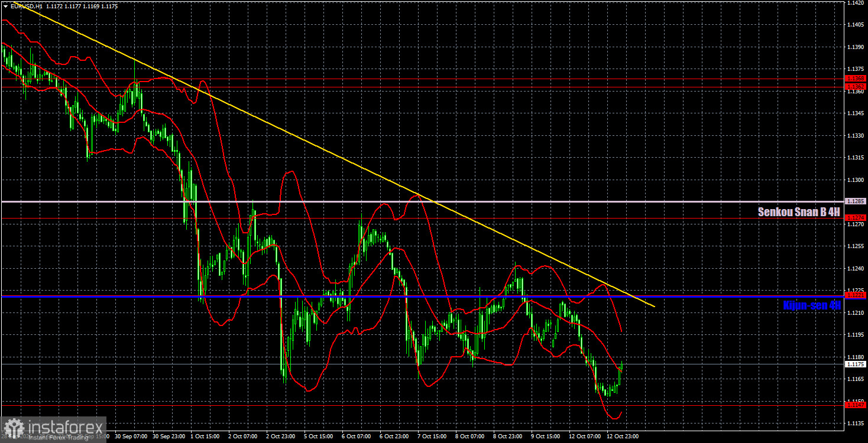Click the 1.1390 price axis label
Image resolution: width=868 pixels, height=443 pixels.
point(856,47)
